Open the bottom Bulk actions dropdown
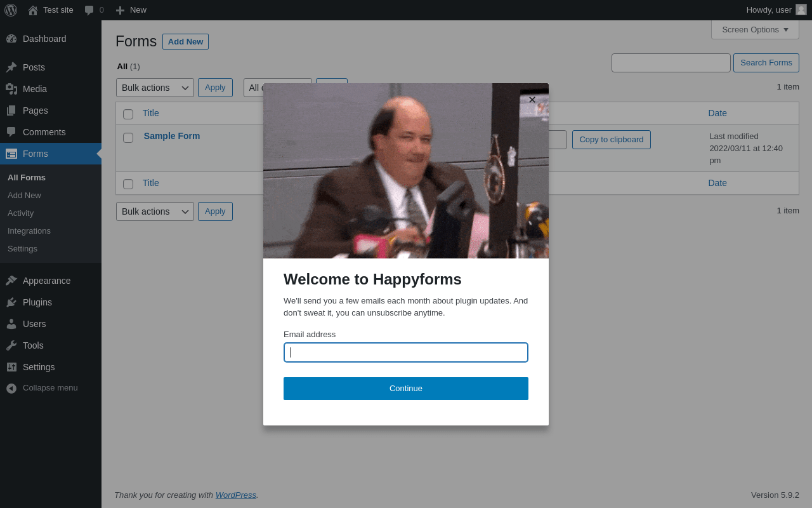Image resolution: width=812 pixels, height=508 pixels. tap(155, 211)
